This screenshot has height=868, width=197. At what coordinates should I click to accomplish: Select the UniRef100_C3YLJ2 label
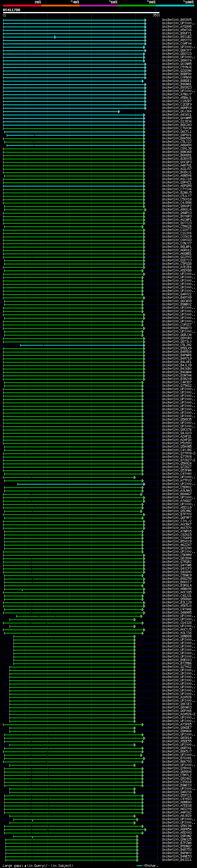tap(177, 521)
